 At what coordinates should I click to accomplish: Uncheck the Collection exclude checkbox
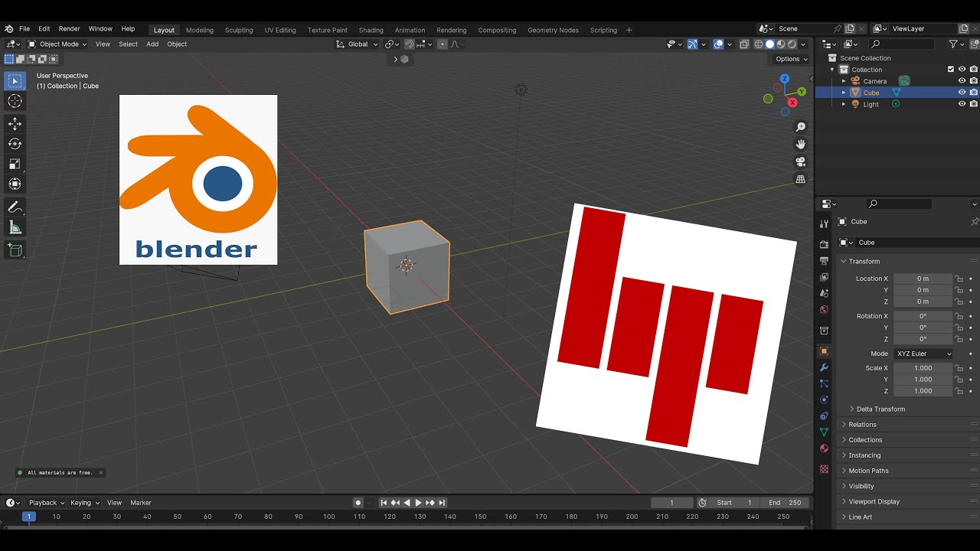[x=951, y=70]
